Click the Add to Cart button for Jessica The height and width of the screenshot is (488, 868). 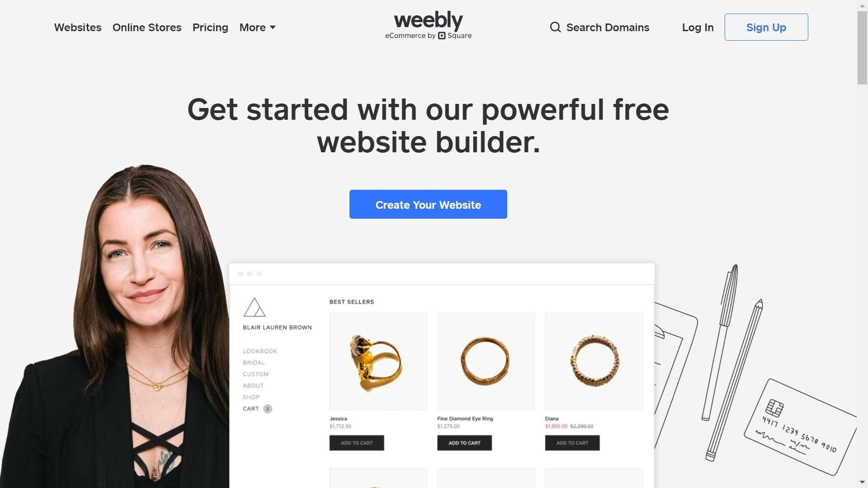357,442
